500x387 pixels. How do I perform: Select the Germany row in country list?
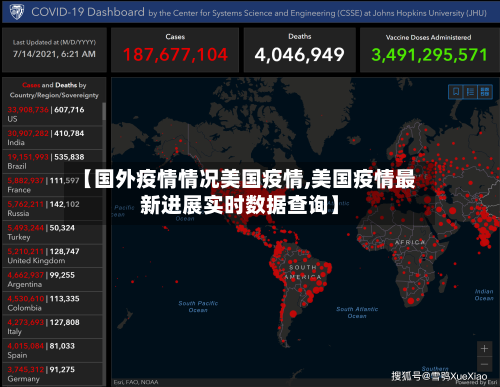click(x=52, y=374)
